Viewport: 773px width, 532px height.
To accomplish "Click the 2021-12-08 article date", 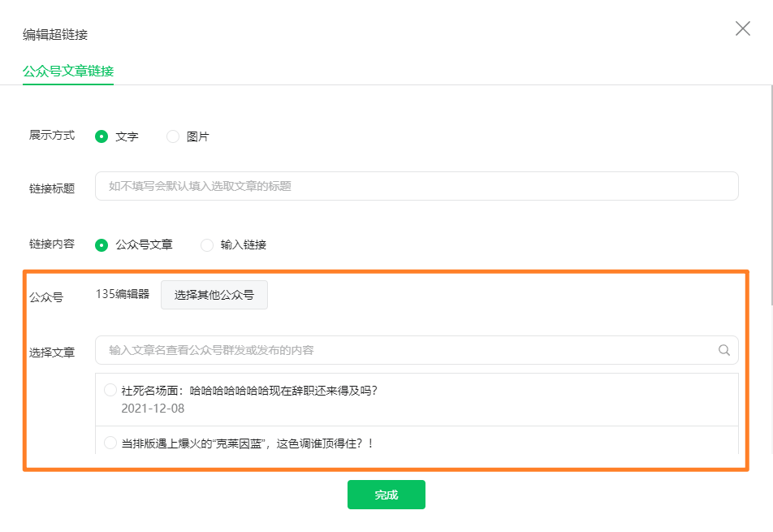I will click(x=153, y=409).
